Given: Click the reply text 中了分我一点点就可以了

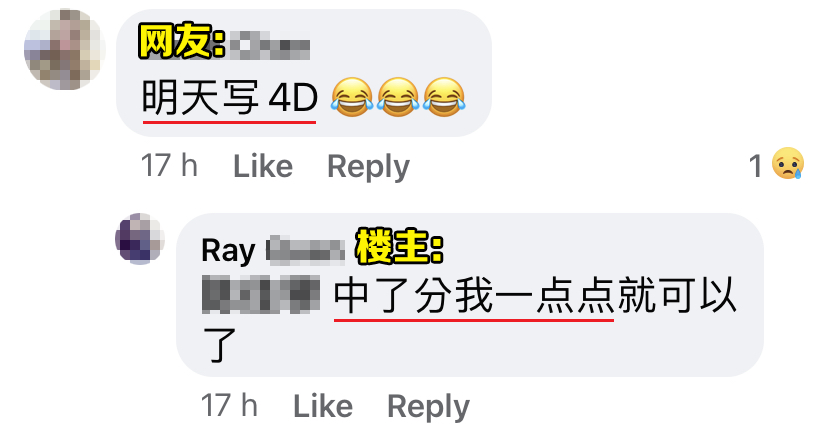Looking at the screenshot, I should [x=469, y=320].
